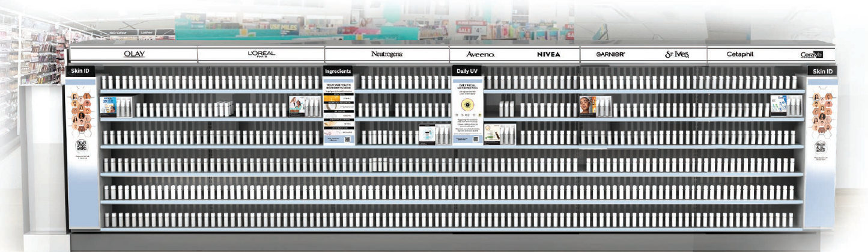Viewport: 868px width, 252px height.
Task: Select the Ingredients sign label
Action: (338, 71)
